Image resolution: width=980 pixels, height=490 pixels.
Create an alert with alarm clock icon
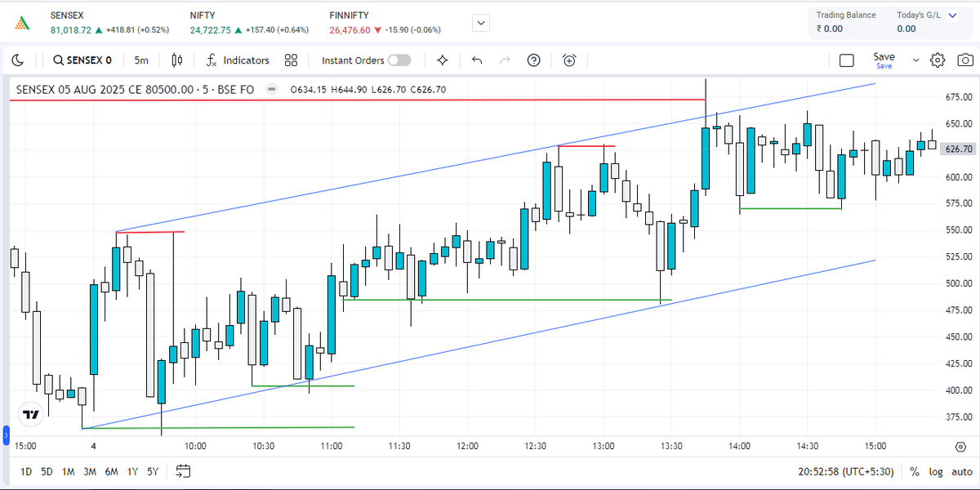[x=569, y=60]
